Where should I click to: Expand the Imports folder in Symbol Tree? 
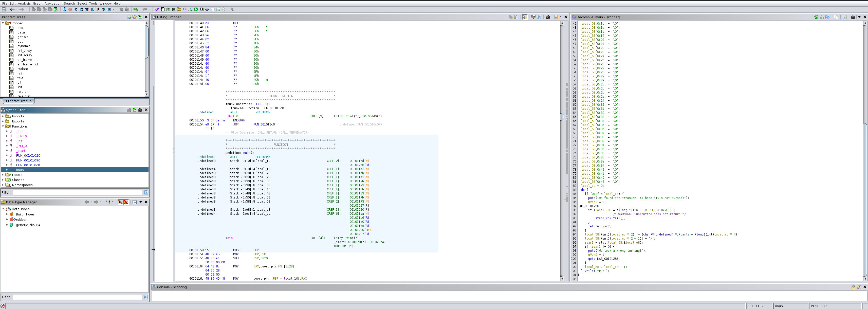[x=3, y=116]
